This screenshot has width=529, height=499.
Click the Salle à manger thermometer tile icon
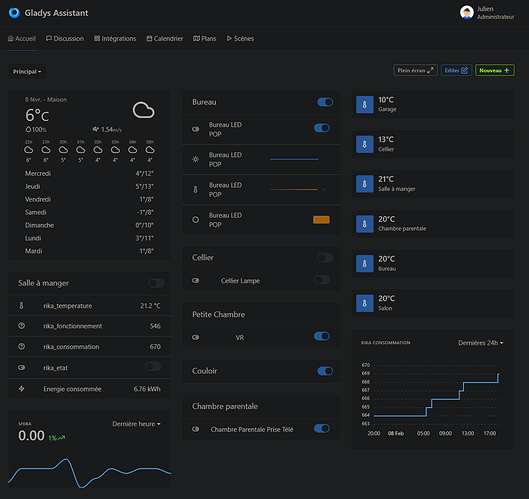(x=364, y=184)
